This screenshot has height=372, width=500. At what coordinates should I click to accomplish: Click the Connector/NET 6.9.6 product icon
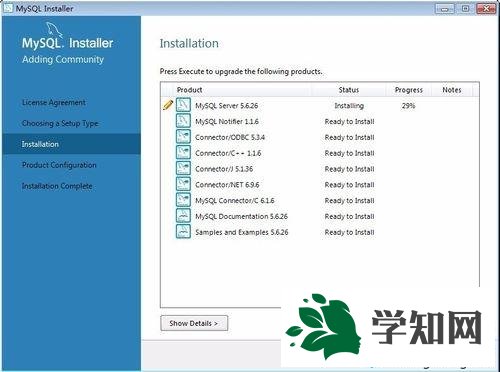coord(183,184)
